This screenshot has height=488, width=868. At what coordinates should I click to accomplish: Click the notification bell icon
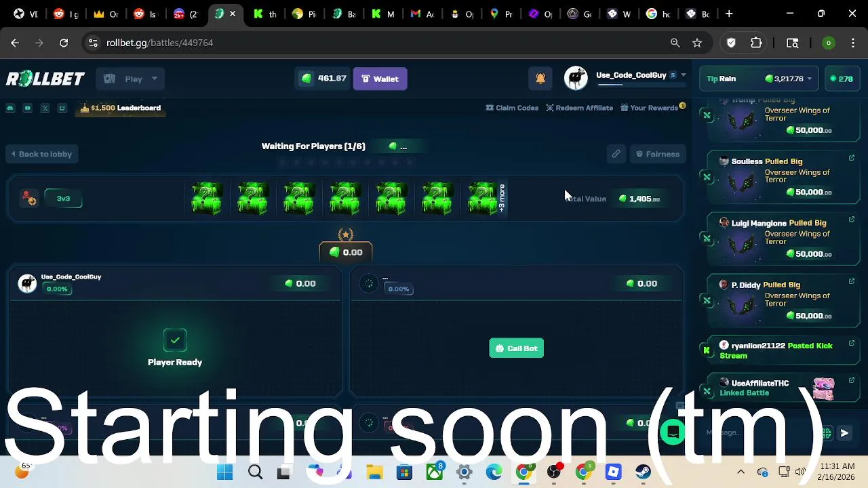(540, 79)
